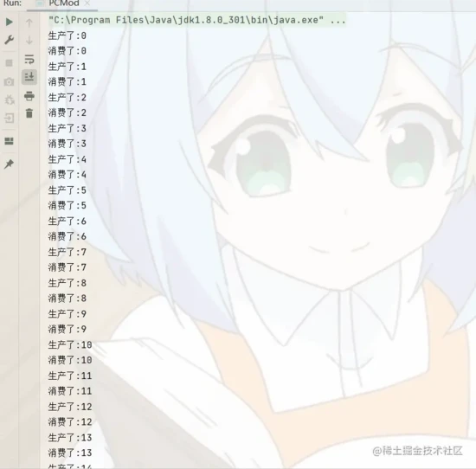The height and width of the screenshot is (469, 476).
Task: Click output line 生产了:12
Action: (70, 407)
